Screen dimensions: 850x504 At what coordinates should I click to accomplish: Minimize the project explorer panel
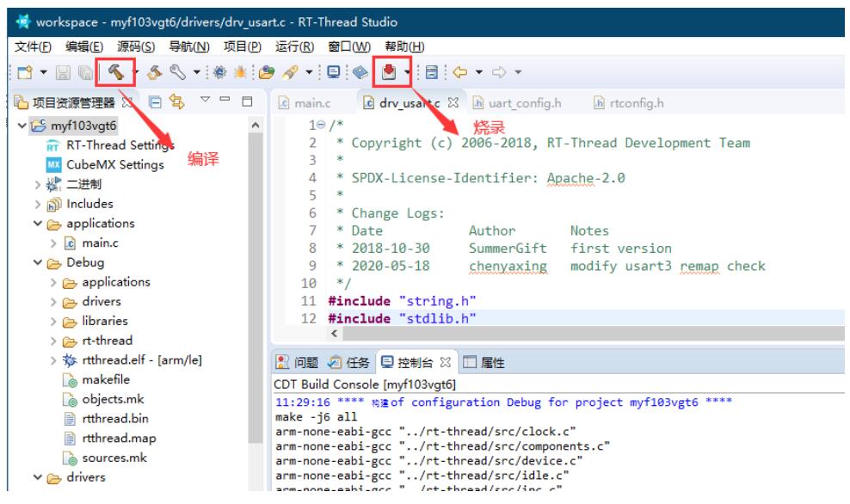click(x=225, y=99)
